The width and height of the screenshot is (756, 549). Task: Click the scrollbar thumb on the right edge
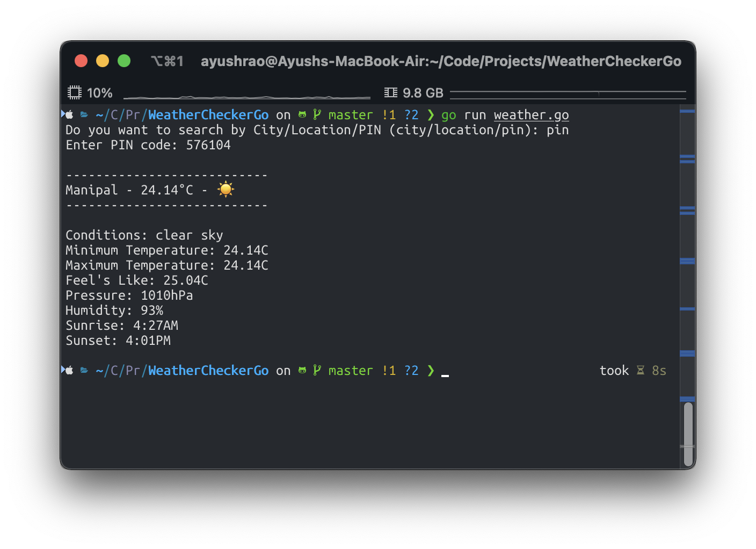pyautogui.click(x=688, y=432)
